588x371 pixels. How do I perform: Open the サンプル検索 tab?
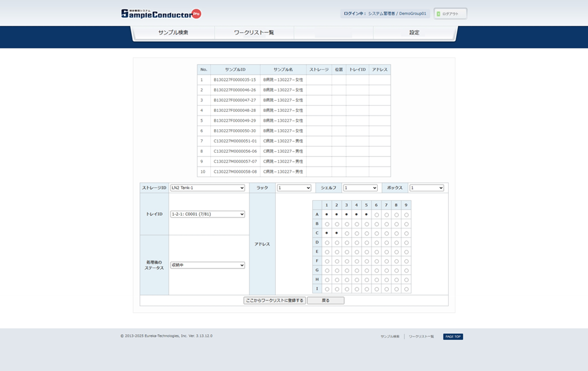(x=173, y=32)
